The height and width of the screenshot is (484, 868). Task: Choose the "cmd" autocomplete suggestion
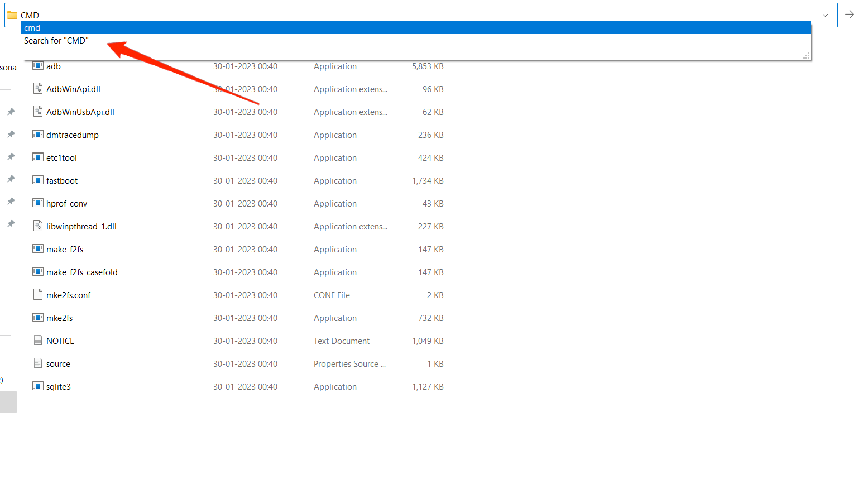click(32, 28)
